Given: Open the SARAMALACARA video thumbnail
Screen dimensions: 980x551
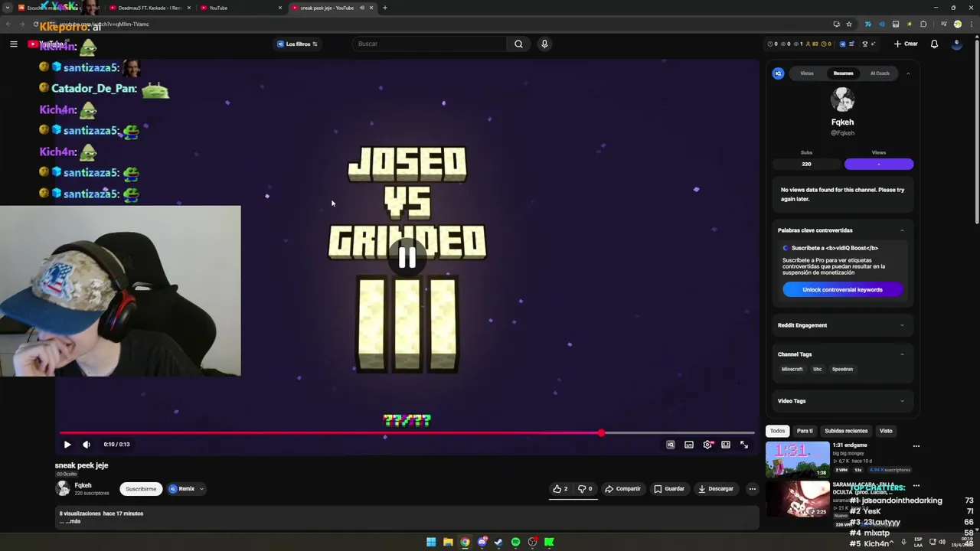Looking at the screenshot, I should pos(797,498).
